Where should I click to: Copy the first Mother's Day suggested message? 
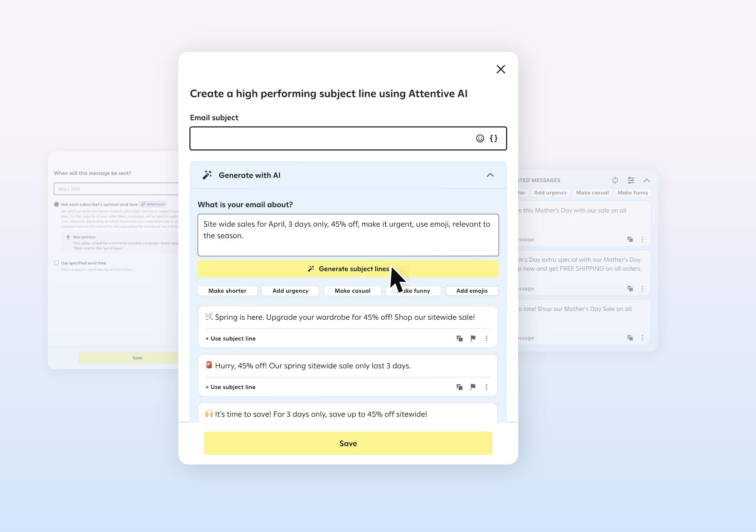630,239
